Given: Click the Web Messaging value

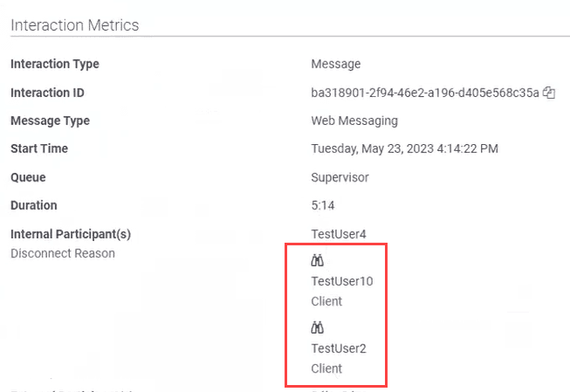Looking at the screenshot, I should (354, 120).
